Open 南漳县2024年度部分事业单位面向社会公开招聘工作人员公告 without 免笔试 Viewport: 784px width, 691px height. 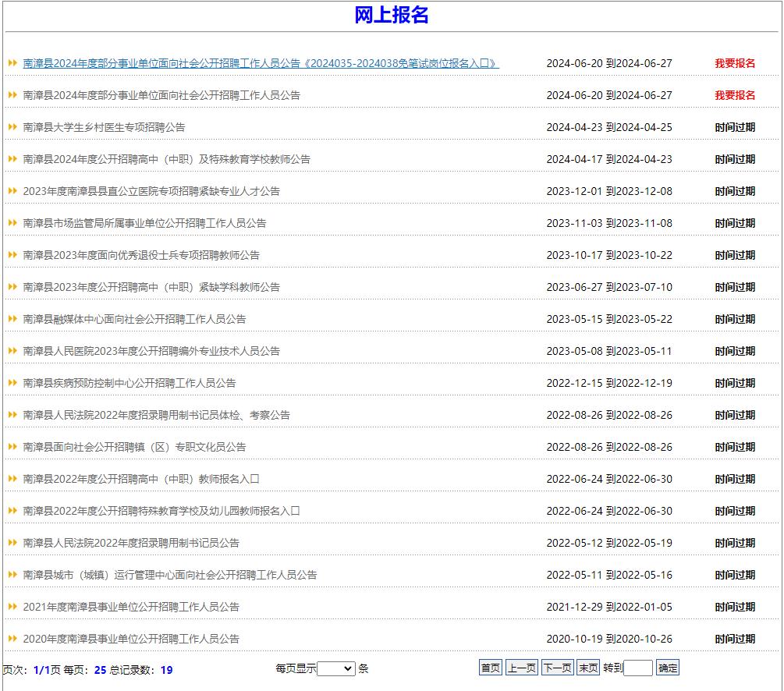(x=161, y=95)
